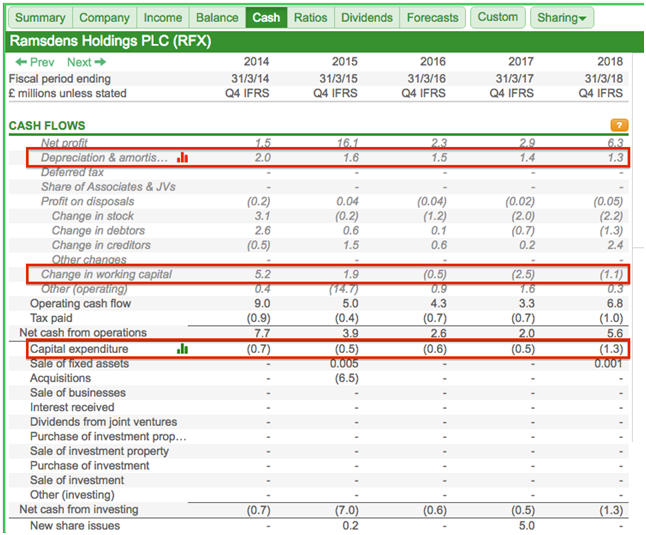Select the 2018 column header

tap(610, 61)
